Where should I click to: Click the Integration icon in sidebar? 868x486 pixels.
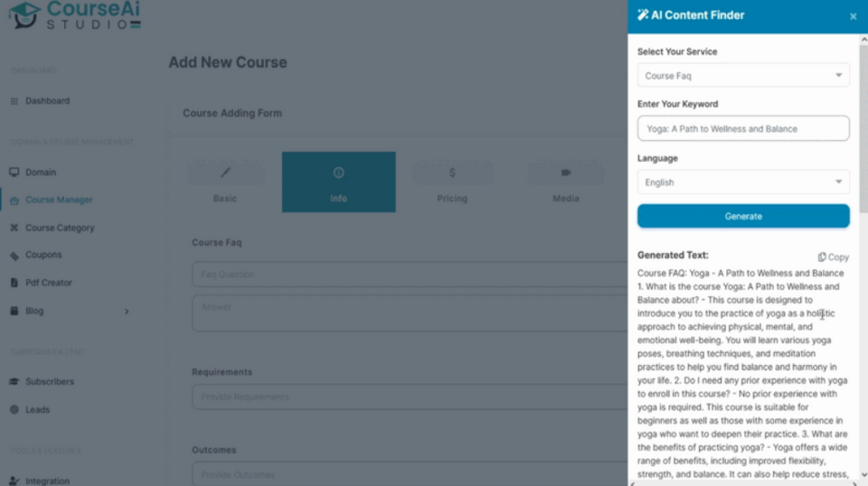pyautogui.click(x=14, y=481)
